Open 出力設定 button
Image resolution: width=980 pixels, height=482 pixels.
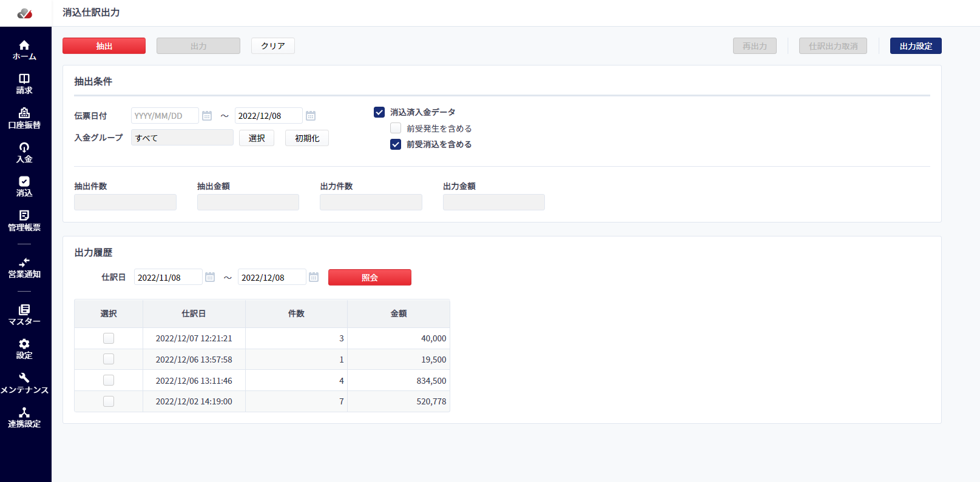[x=916, y=46]
